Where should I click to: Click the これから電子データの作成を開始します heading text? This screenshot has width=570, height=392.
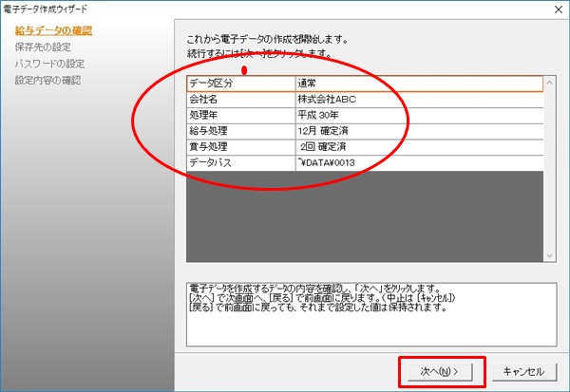click(268, 39)
